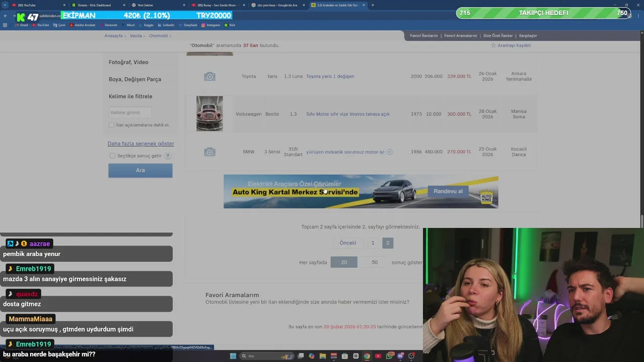
Task: Click the star icon next to Aramayı Kaydet
Action: point(494,45)
